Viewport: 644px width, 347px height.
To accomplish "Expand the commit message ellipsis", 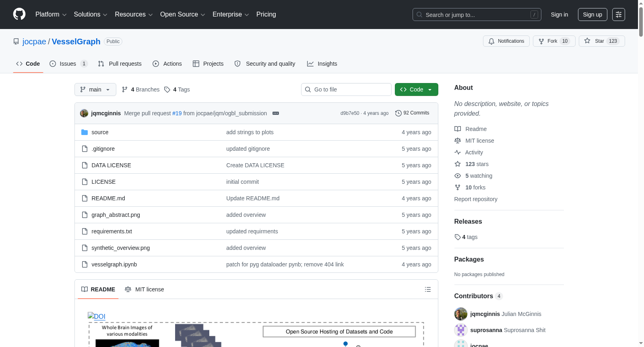I will click(276, 113).
